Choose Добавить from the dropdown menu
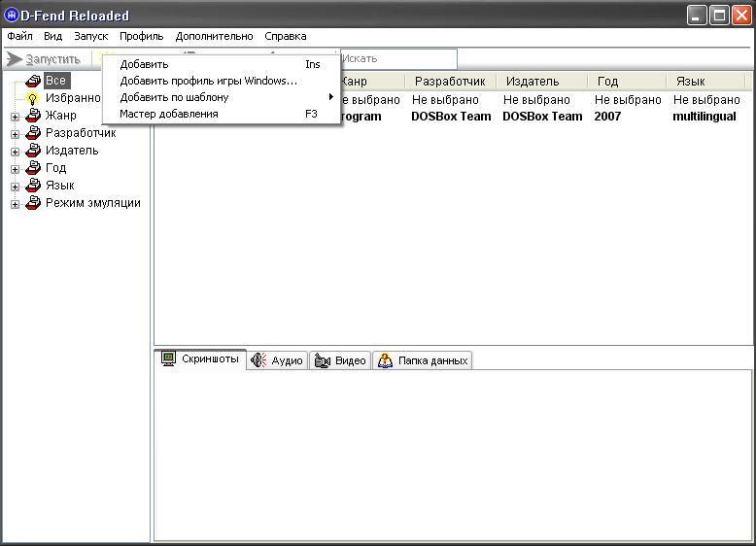Image resolution: width=756 pixels, height=546 pixels. tap(221, 64)
